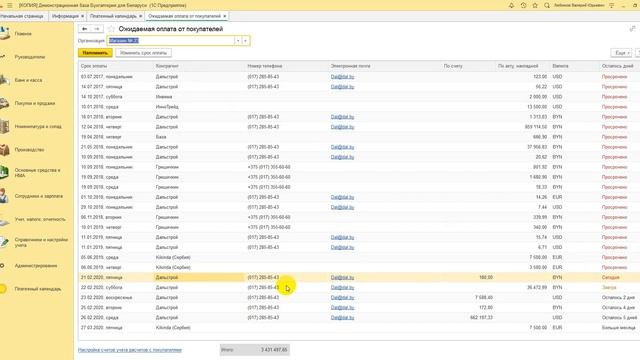Sort by the Номер телефона column header
This screenshot has width=640, height=360.
(x=287, y=66)
